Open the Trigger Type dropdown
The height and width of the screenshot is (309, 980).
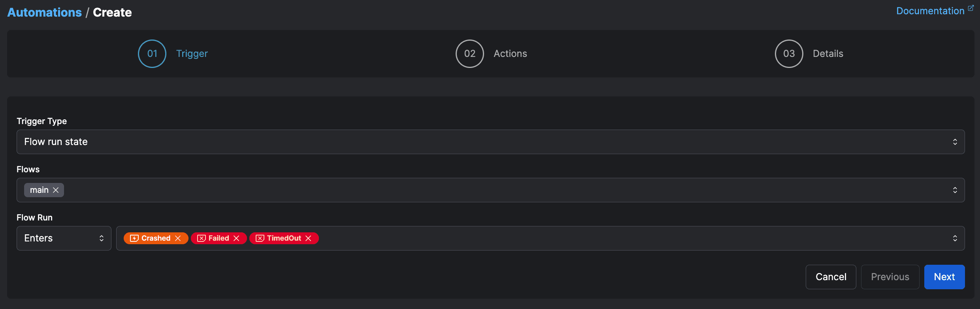tap(490, 142)
